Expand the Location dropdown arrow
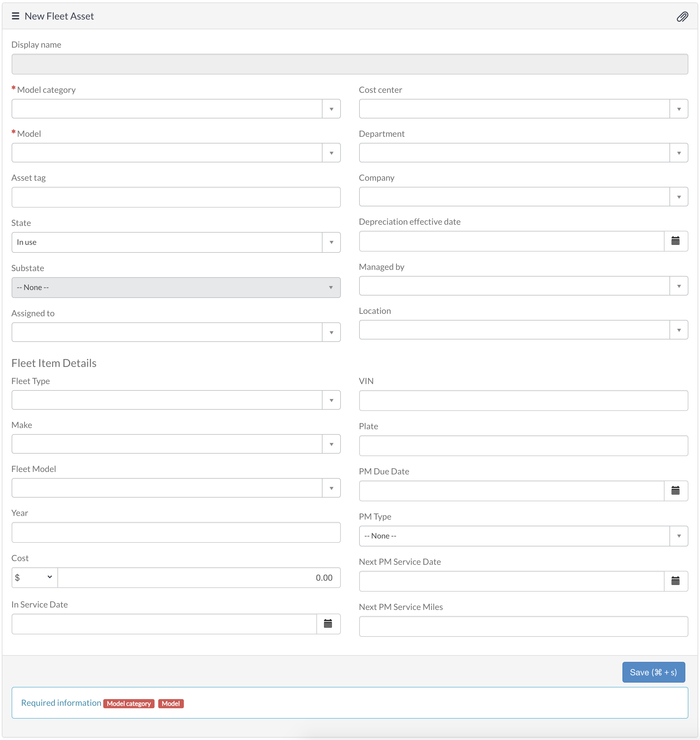This screenshot has height=740, width=700. pyautogui.click(x=679, y=330)
